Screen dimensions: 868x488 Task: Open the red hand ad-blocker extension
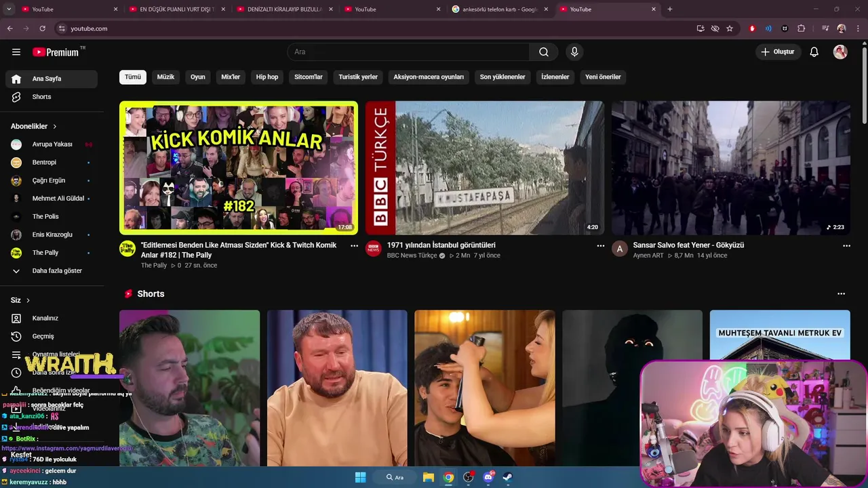(752, 28)
